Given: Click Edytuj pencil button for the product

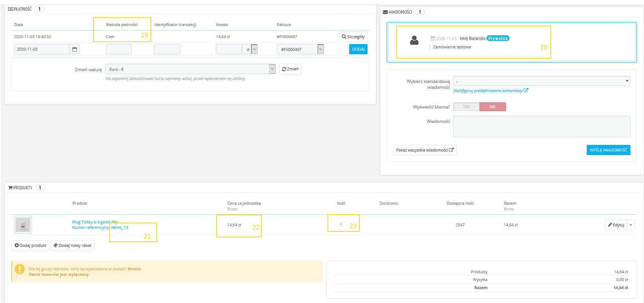Looking at the screenshot, I should tap(616, 225).
